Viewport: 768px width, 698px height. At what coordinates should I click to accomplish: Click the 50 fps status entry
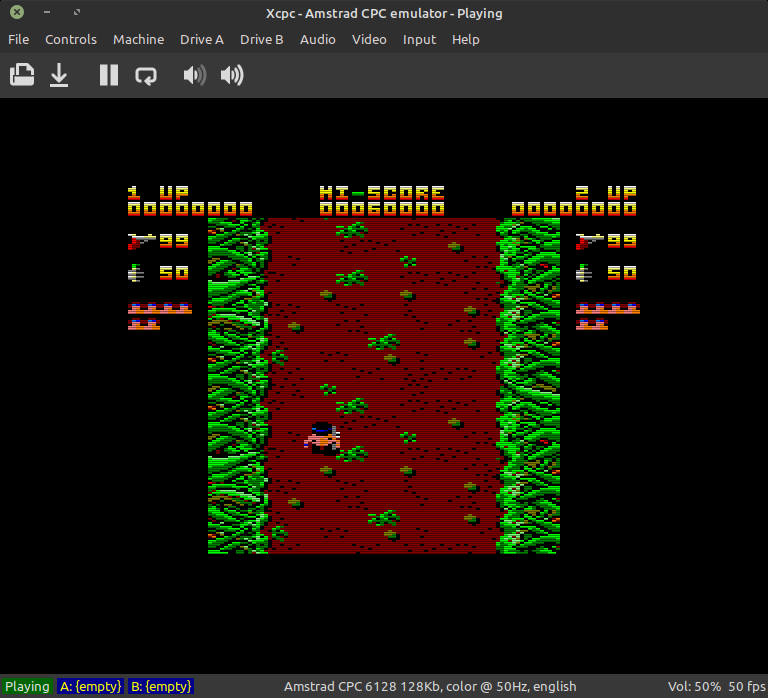[746, 686]
